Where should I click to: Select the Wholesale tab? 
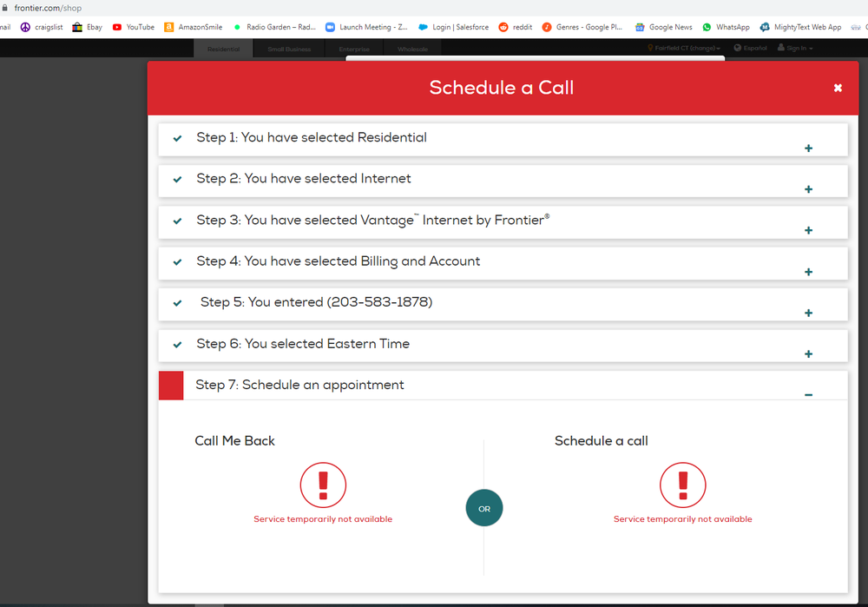pyautogui.click(x=412, y=49)
